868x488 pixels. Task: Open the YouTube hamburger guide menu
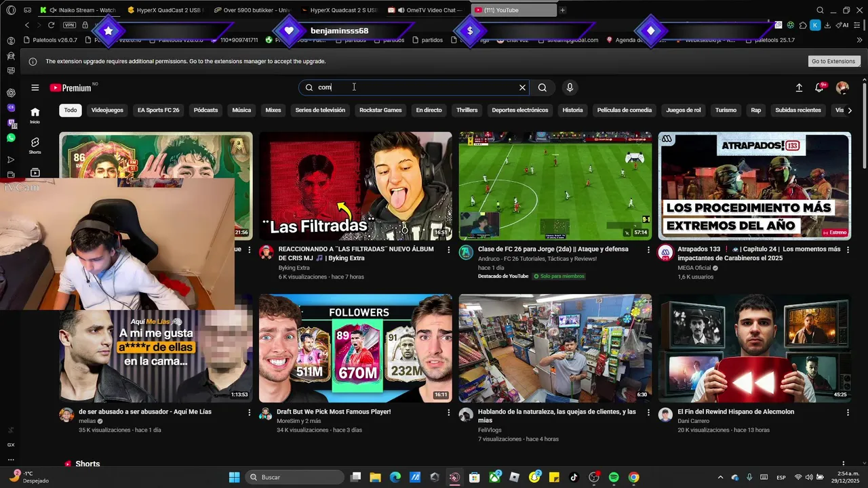click(35, 87)
